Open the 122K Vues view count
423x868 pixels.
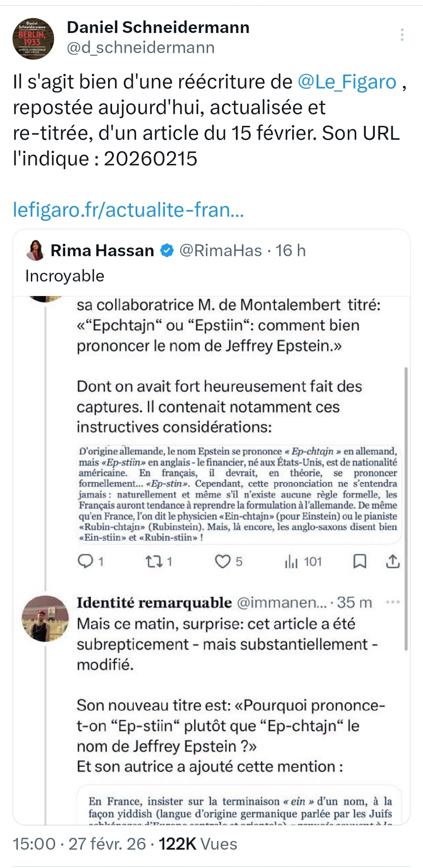pyautogui.click(x=198, y=844)
